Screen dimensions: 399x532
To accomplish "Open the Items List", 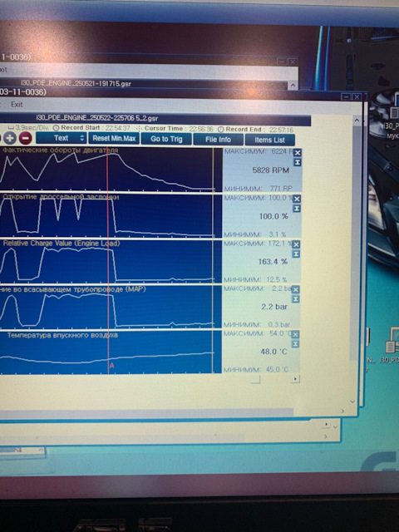I will [x=269, y=140].
